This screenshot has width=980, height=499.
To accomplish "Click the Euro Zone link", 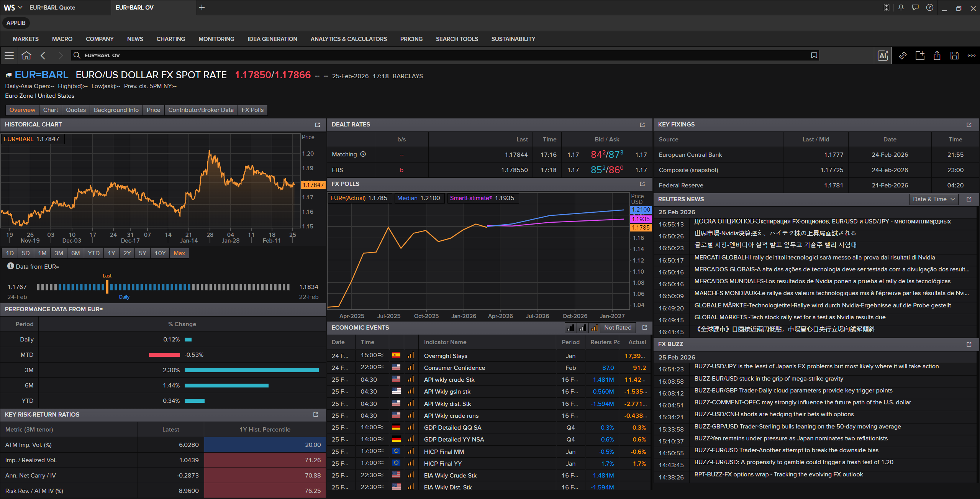I will coord(19,96).
